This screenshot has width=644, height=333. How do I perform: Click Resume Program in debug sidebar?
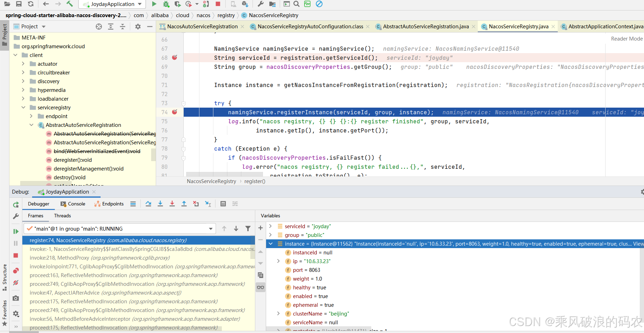click(16, 231)
